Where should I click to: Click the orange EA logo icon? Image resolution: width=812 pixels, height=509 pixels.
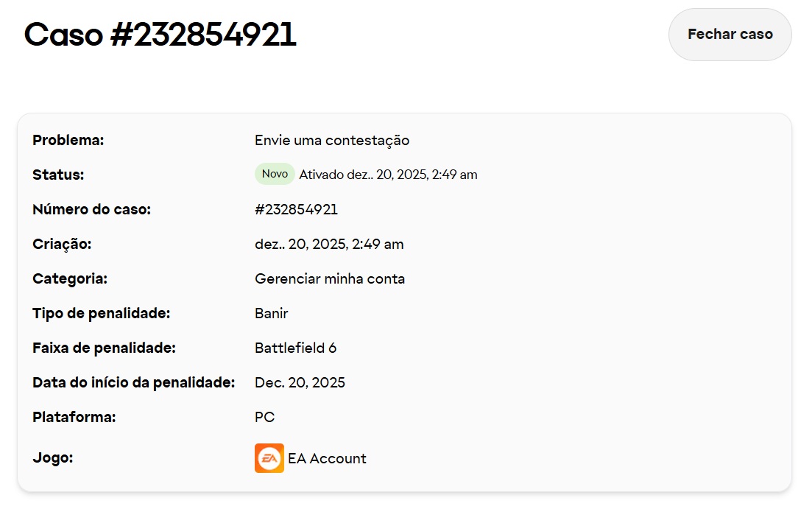click(269, 458)
